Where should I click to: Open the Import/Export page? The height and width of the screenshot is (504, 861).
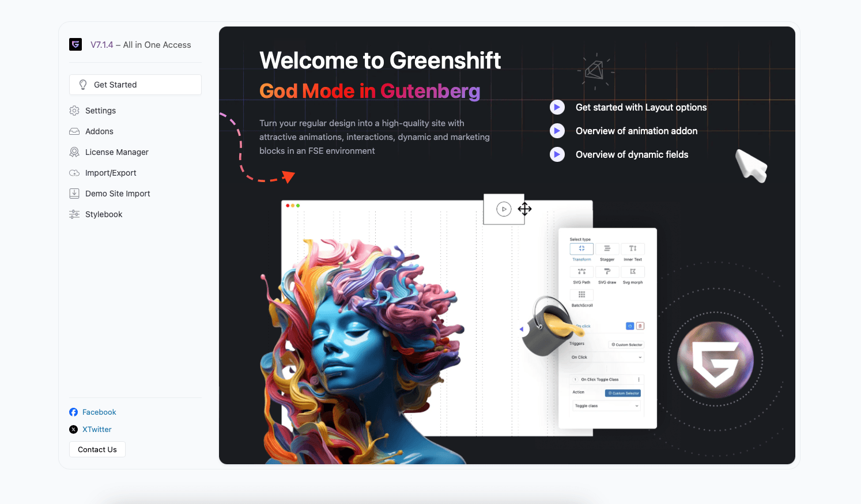pos(111,173)
